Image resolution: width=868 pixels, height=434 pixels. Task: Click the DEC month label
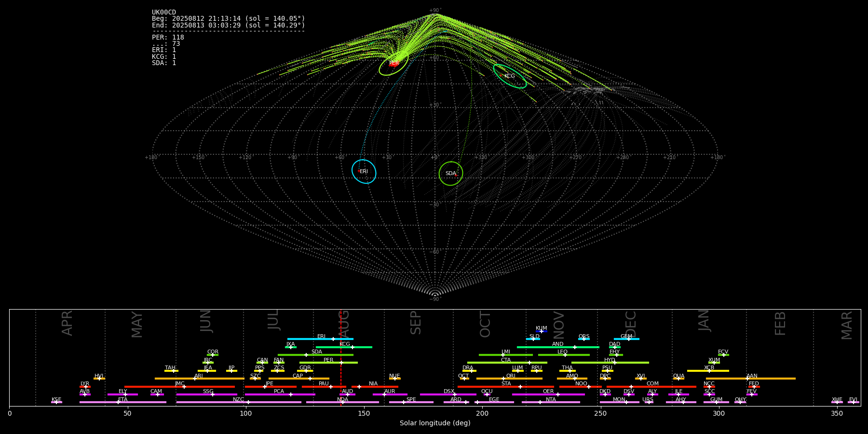[x=631, y=324]
